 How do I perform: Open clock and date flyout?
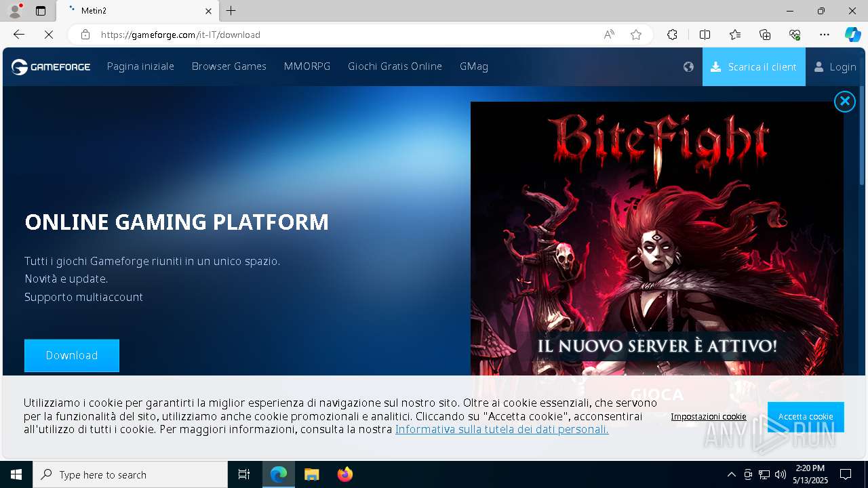pyautogui.click(x=810, y=474)
